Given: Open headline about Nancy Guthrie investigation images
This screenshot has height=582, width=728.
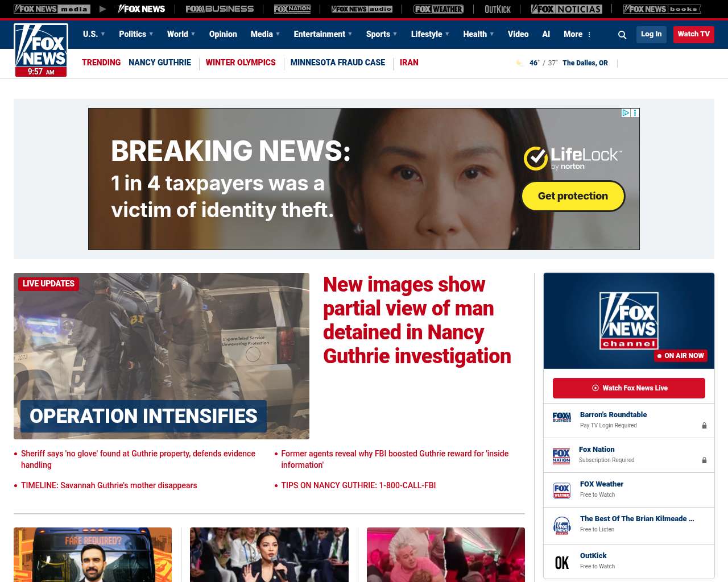Looking at the screenshot, I should click(417, 320).
